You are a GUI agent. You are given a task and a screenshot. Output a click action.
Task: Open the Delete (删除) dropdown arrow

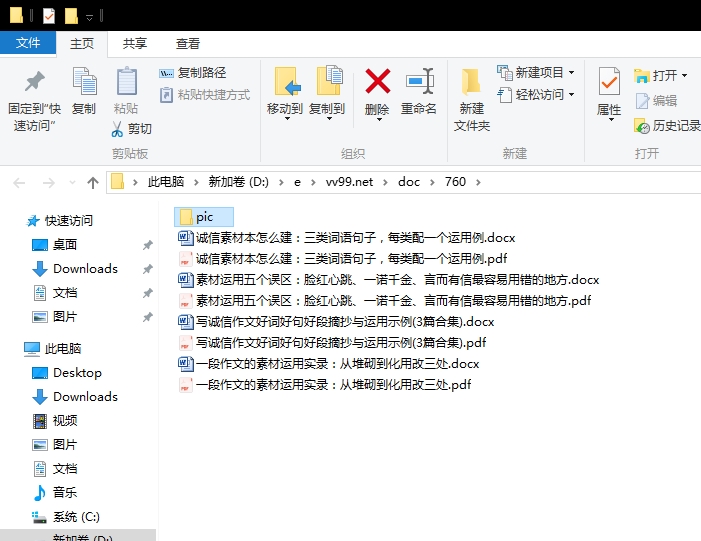click(379, 120)
